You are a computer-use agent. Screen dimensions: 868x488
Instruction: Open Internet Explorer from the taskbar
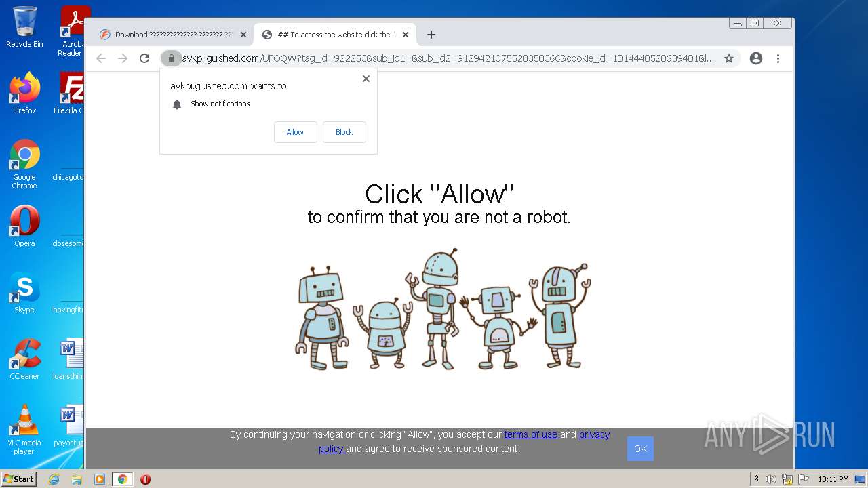coord(54,479)
